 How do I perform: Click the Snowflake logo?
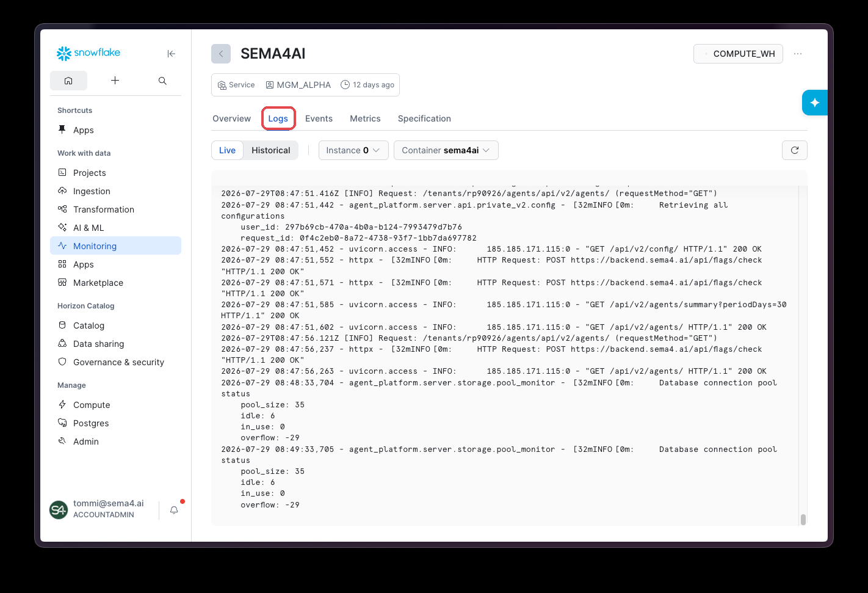(x=89, y=53)
